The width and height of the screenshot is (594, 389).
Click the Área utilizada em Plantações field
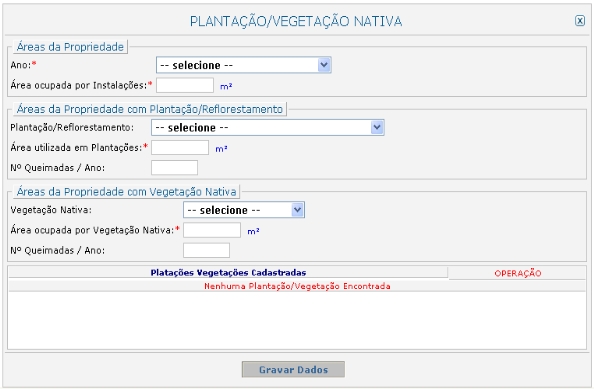(180, 148)
